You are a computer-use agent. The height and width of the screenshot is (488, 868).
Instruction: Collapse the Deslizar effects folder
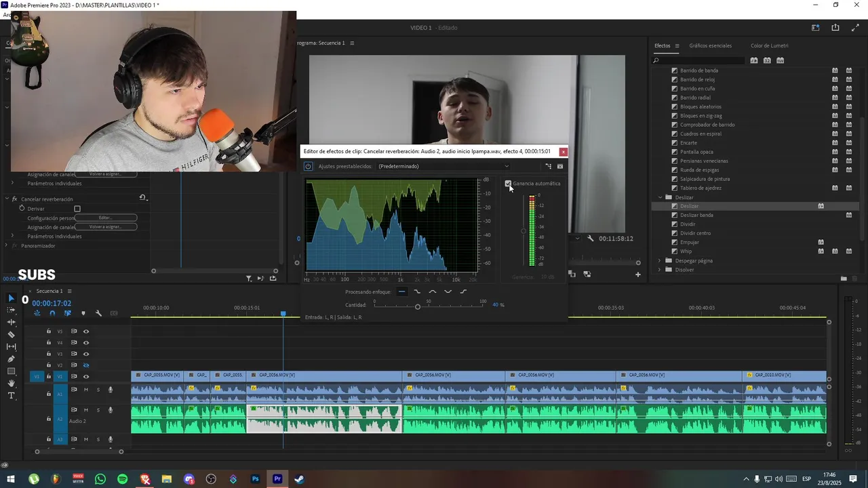pos(660,197)
